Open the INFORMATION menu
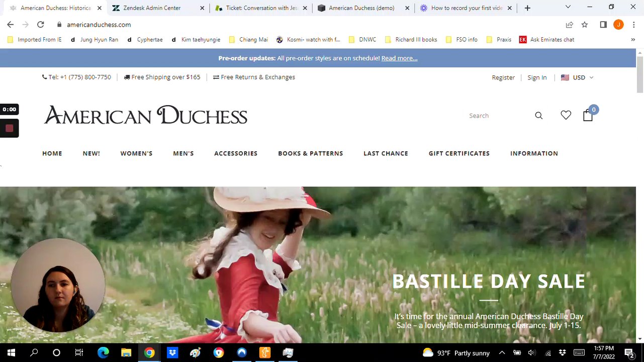Image resolution: width=644 pixels, height=362 pixels. click(x=534, y=153)
